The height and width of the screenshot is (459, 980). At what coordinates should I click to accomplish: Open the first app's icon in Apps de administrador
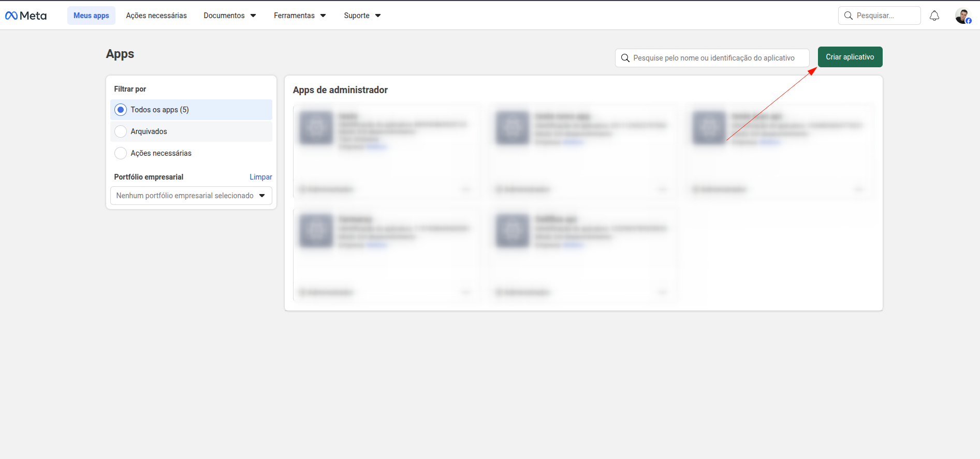[316, 127]
